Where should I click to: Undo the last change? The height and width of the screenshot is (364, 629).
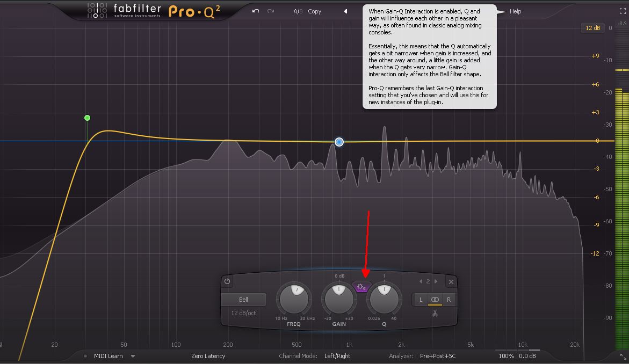pos(256,11)
